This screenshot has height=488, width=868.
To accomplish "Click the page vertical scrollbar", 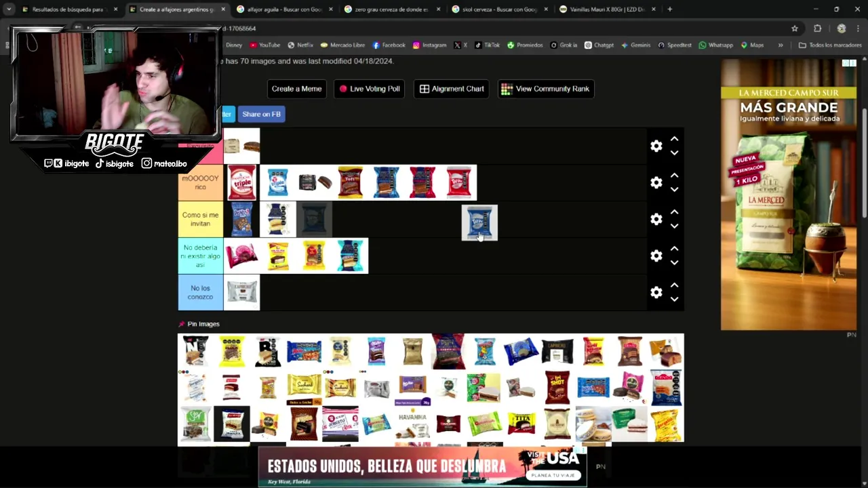I will coord(864,163).
